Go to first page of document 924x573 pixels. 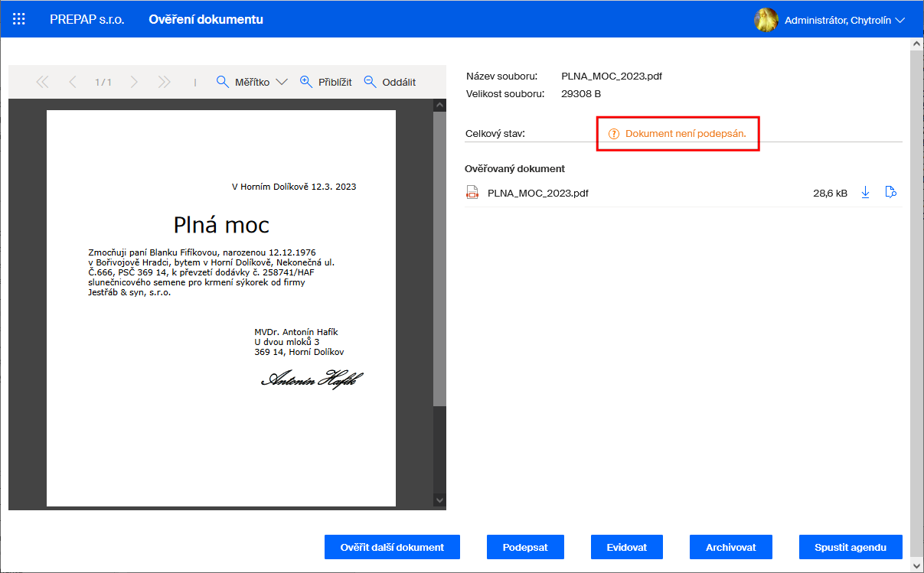click(42, 82)
